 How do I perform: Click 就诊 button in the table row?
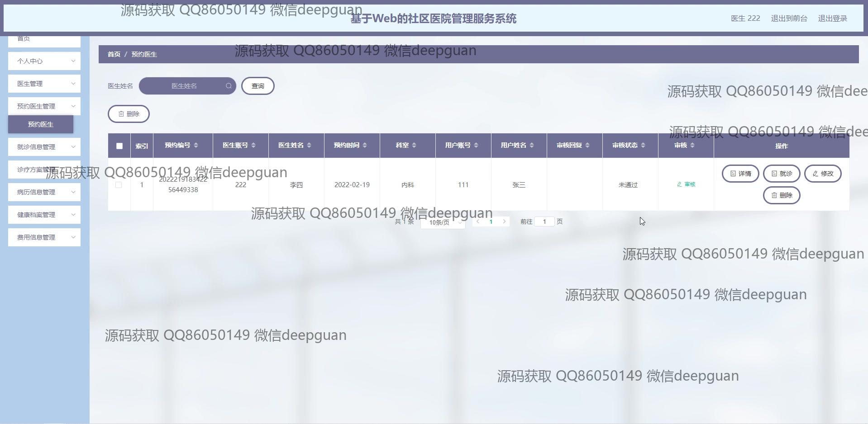point(782,174)
